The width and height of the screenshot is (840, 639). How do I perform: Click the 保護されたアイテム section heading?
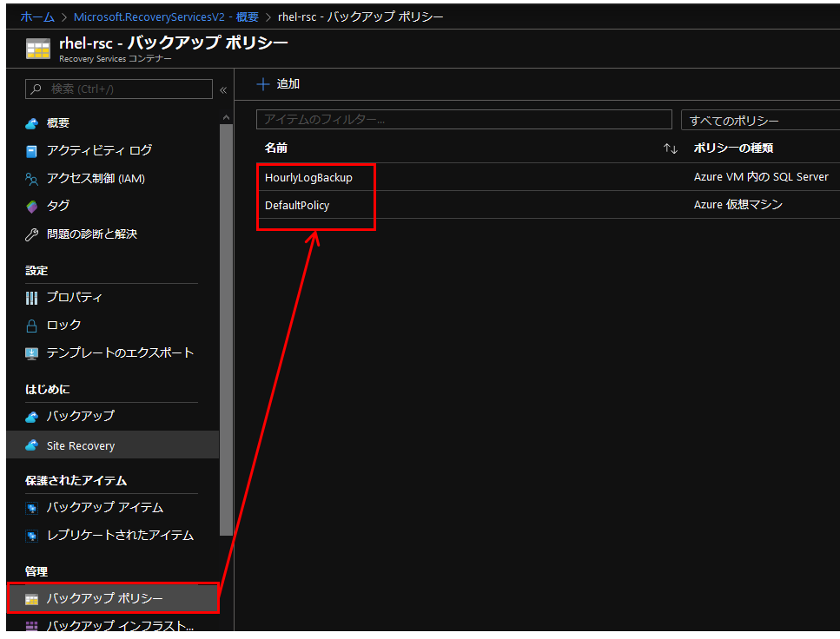[x=76, y=480]
